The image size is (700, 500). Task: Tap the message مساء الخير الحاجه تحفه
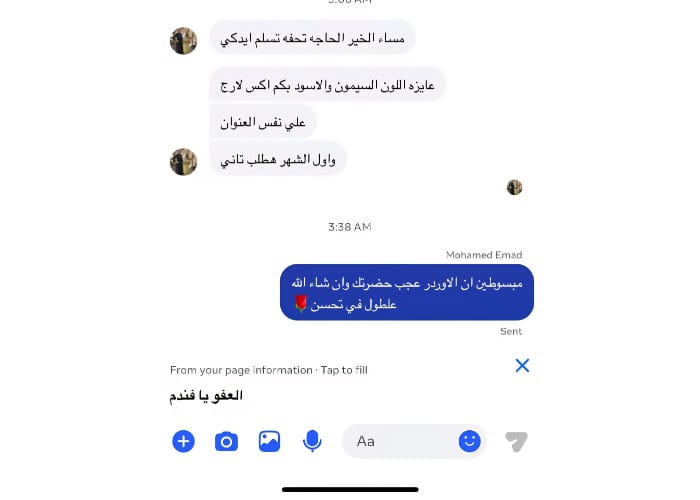[x=312, y=38]
